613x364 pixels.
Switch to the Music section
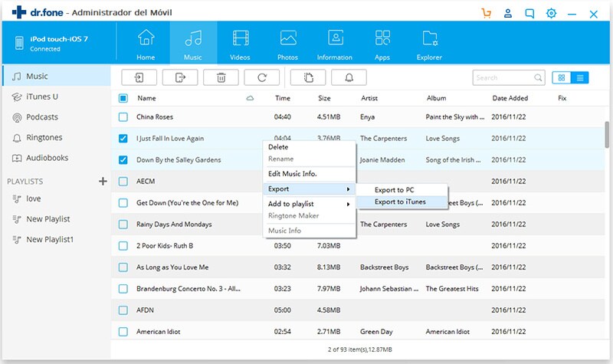(x=193, y=44)
